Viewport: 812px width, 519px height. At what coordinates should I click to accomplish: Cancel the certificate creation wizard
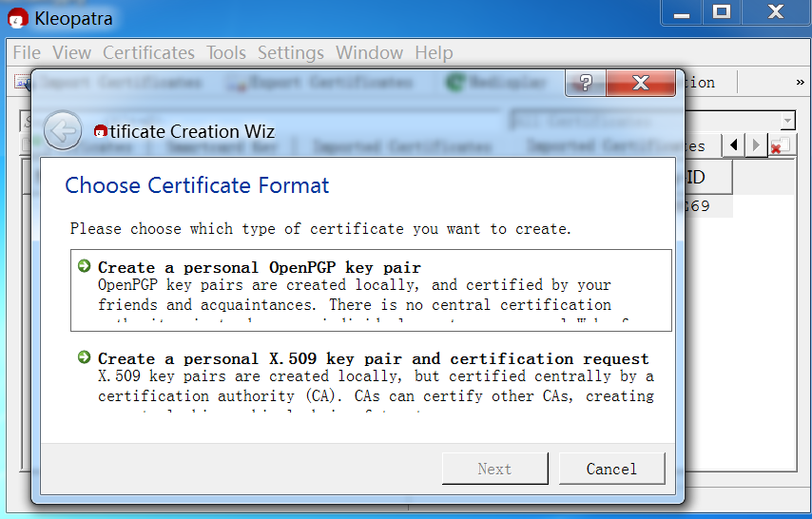tap(611, 469)
